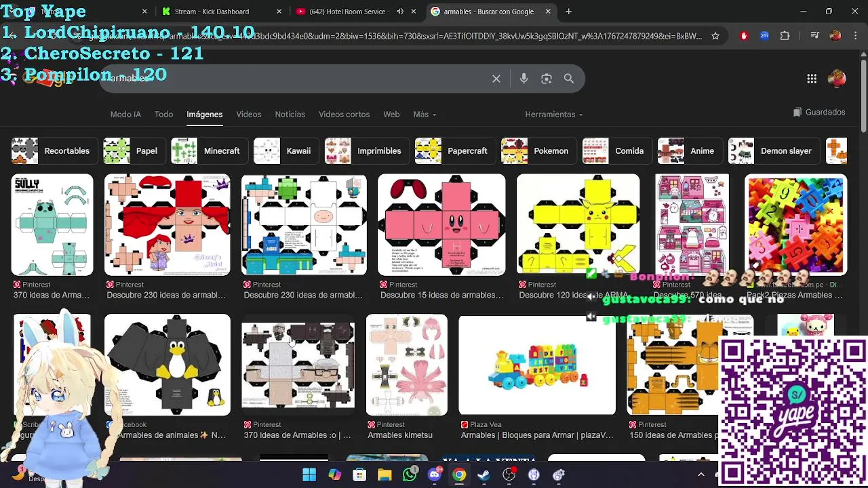Screen dimensions: 868x488
Task: Bookmark this page with the star icon
Action: pos(715,36)
